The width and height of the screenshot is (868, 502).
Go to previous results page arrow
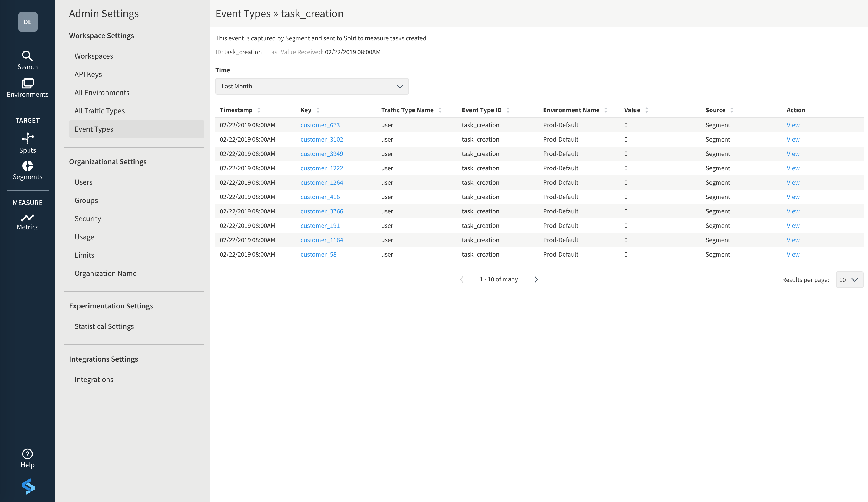pos(461,279)
